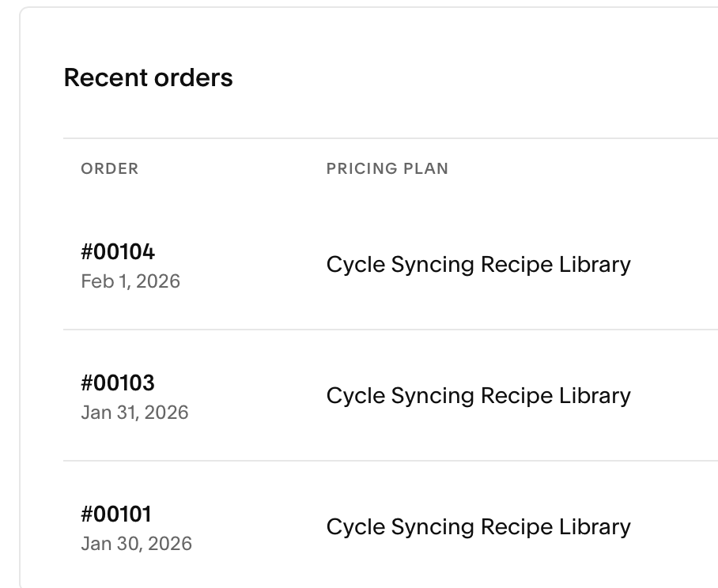Select the pricing plan for order #00104

[478, 265]
